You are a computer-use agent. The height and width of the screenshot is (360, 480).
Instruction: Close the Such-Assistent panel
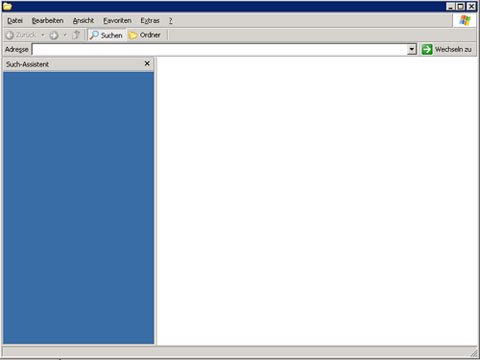[147, 63]
